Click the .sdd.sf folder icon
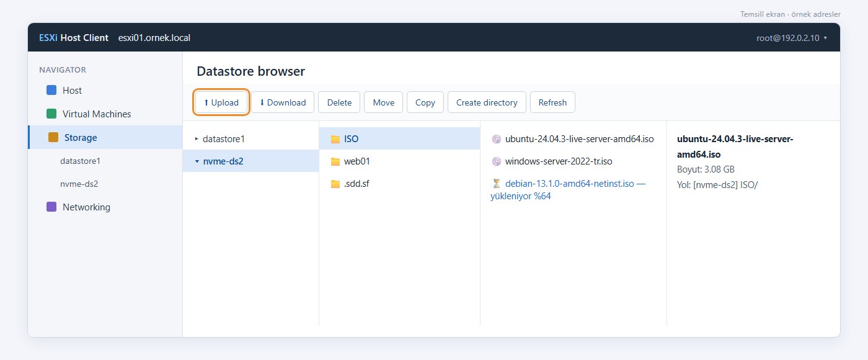Viewport: 868px width, 360px height. click(335, 184)
